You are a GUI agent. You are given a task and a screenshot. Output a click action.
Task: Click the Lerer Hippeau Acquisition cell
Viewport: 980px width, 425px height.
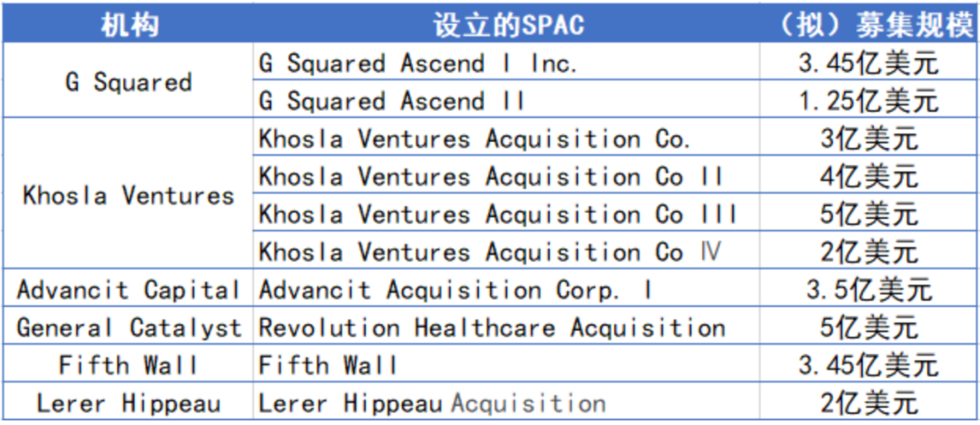tap(432, 402)
